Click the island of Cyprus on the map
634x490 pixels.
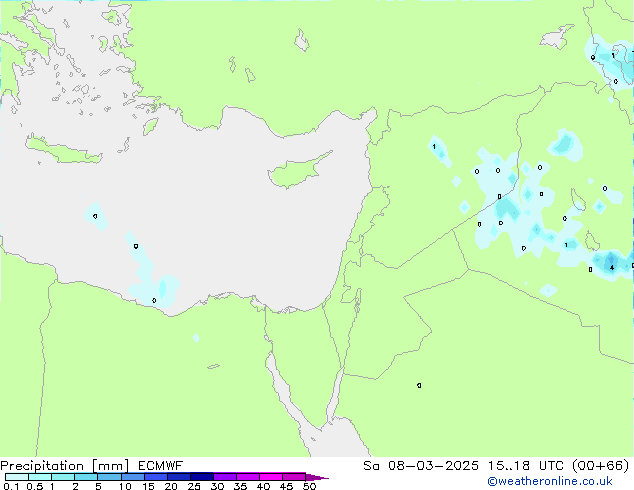(297, 172)
